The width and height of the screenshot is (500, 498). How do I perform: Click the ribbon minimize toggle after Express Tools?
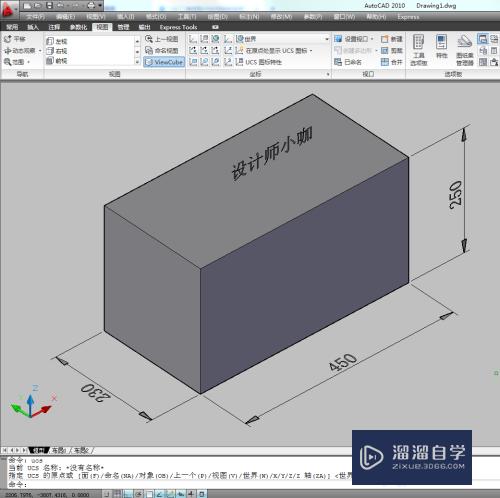pos(215,27)
